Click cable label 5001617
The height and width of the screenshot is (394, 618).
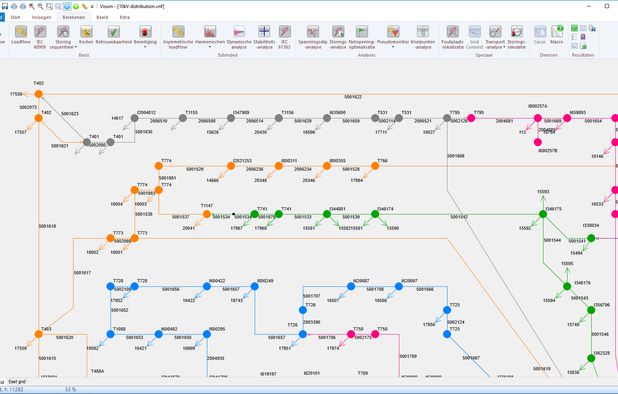point(82,272)
